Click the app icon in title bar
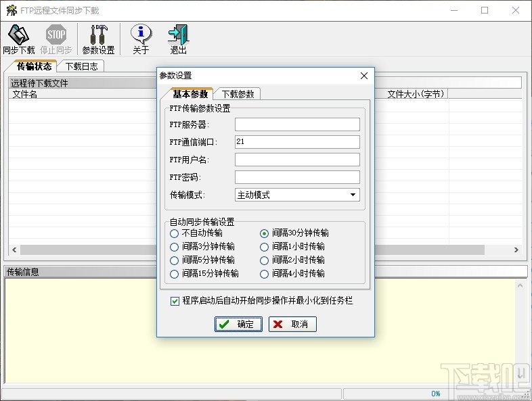 coord(12,11)
